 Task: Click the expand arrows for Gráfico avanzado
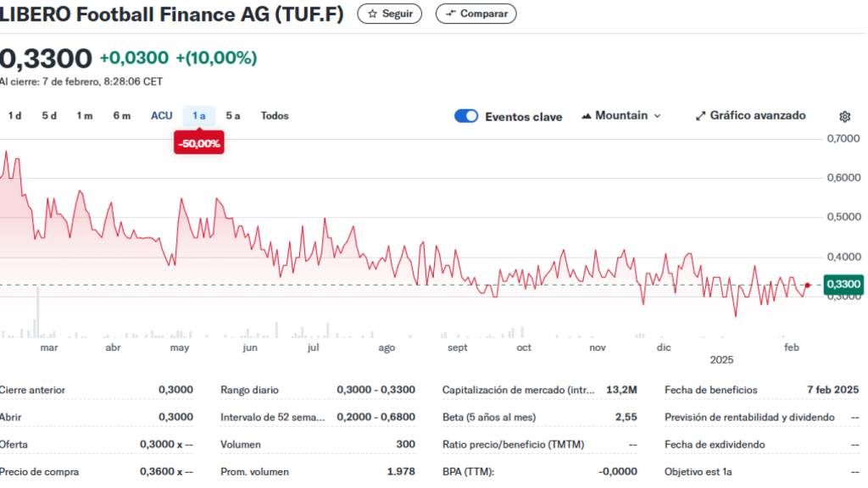point(700,116)
